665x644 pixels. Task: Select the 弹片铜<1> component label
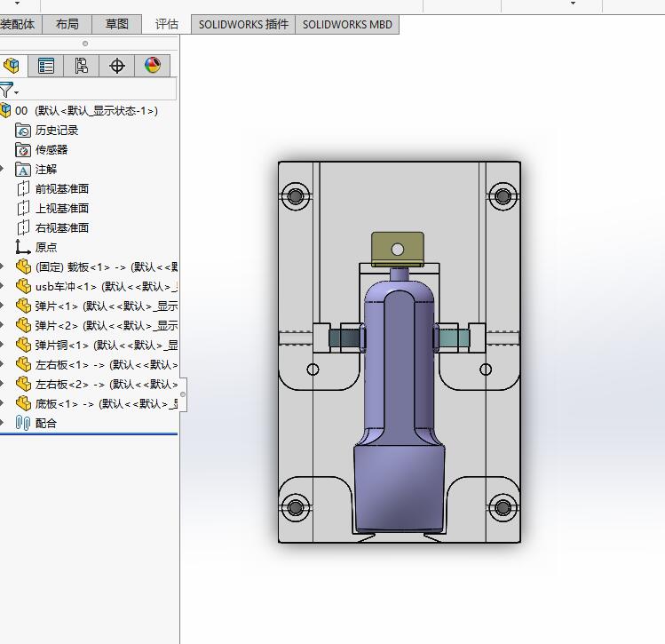coord(106,345)
